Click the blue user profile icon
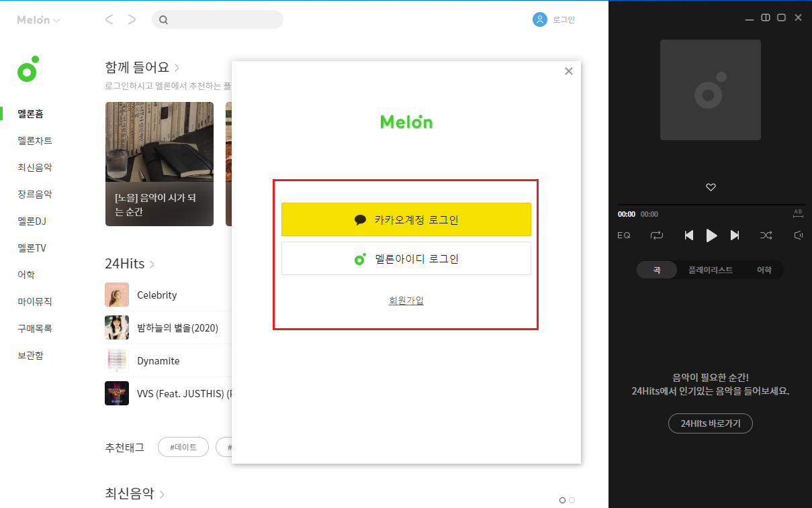Viewport: 812px width, 508px height. coord(540,19)
